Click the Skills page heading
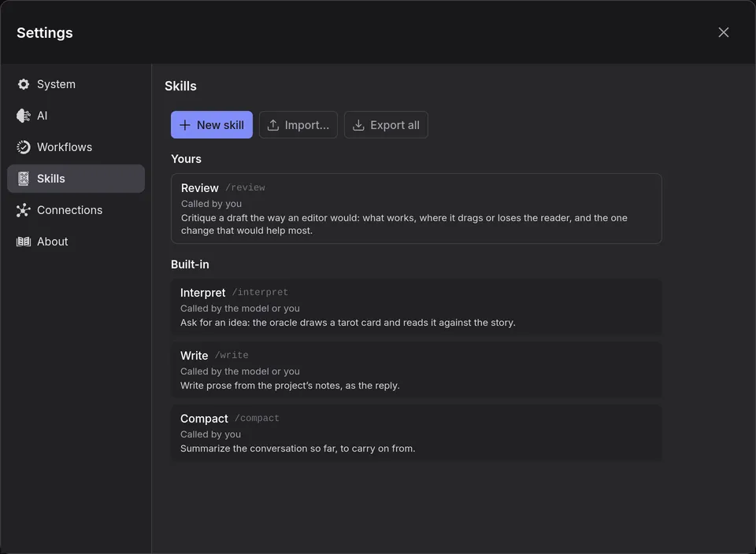 (181, 87)
